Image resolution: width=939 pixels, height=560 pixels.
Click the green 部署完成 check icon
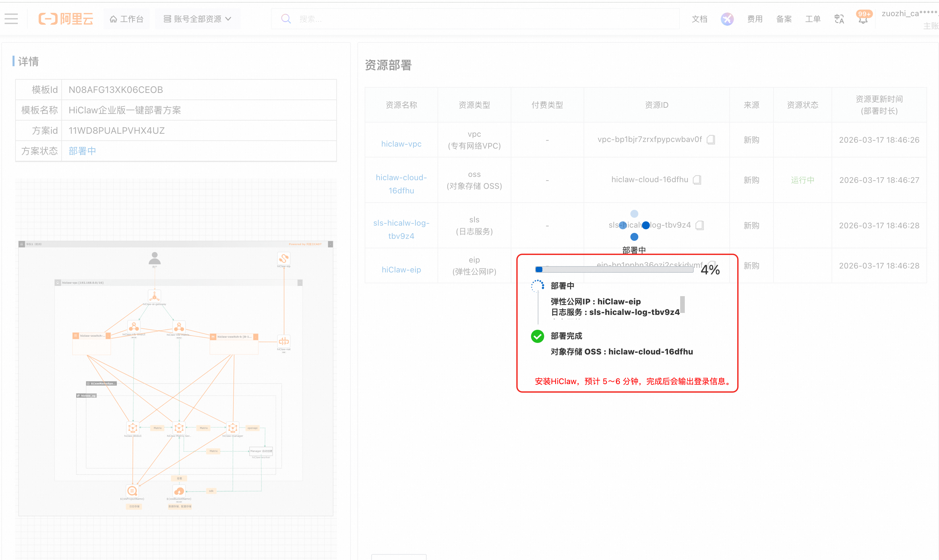pos(537,336)
